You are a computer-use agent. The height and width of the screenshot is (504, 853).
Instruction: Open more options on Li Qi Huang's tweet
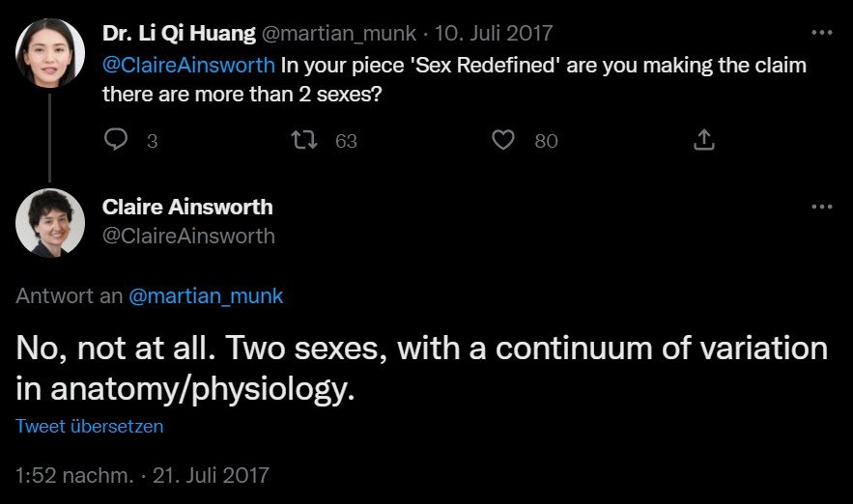[x=821, y=33]
